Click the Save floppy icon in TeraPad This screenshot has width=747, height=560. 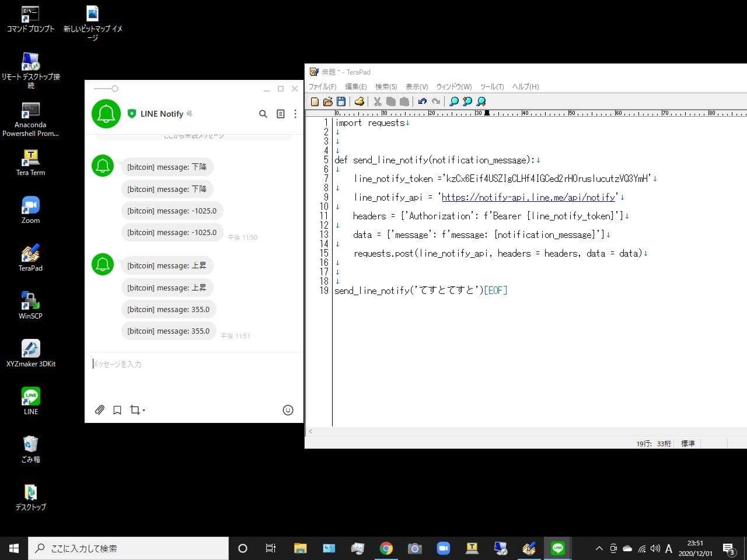pyautogui.click(x=341, y=101)
